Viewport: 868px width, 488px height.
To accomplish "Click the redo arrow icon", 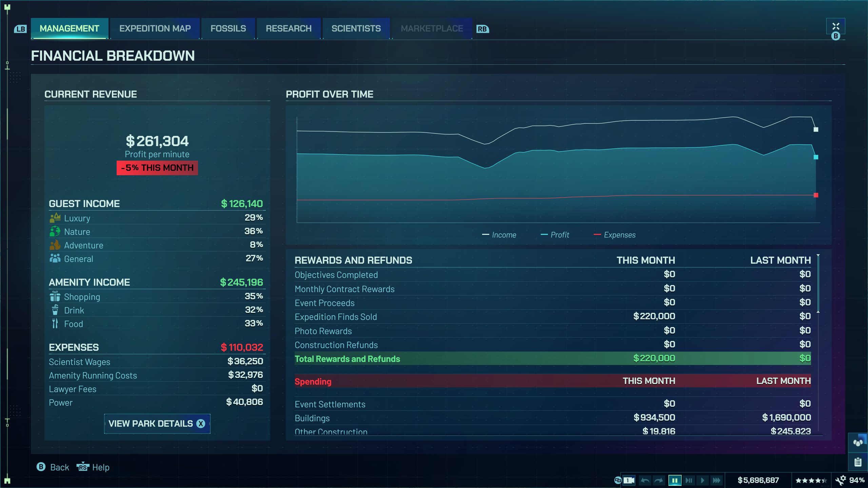I will coord(658,480).
